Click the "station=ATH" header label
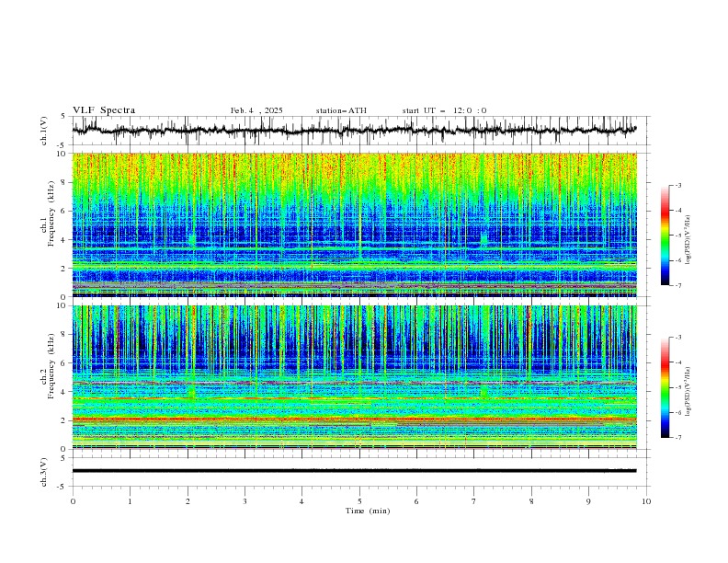The image size is (728, 563). click(341, 110)
